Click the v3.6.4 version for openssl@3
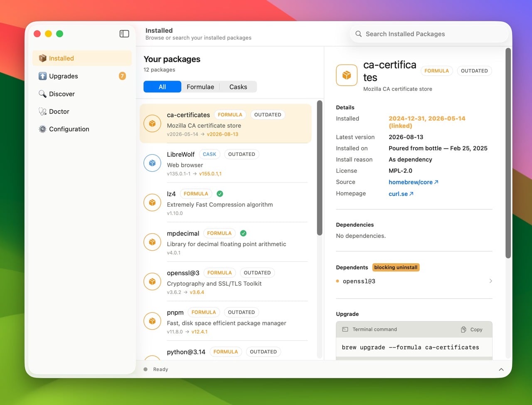532x405 pixels. pyautogui.click(x=197, y=292)
